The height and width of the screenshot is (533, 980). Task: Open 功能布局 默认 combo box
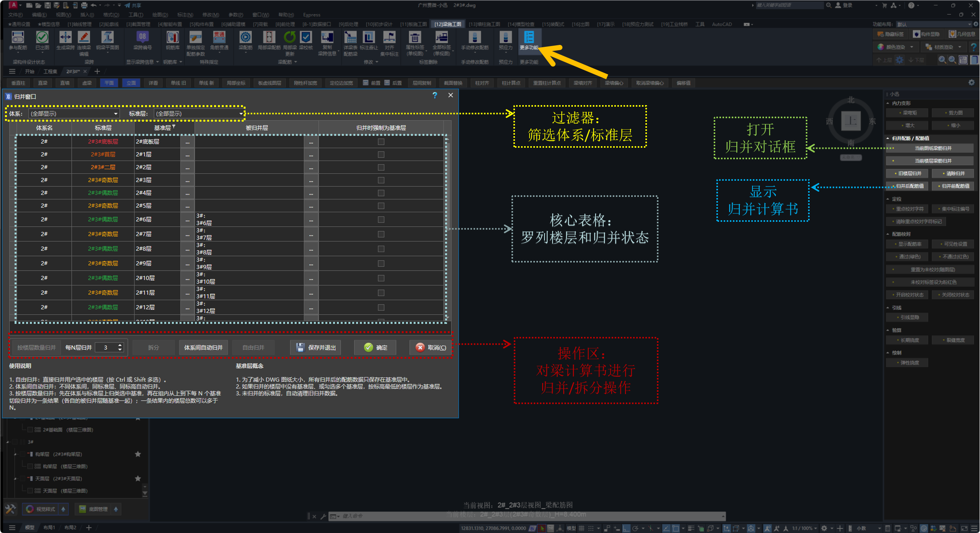point(934,24)
